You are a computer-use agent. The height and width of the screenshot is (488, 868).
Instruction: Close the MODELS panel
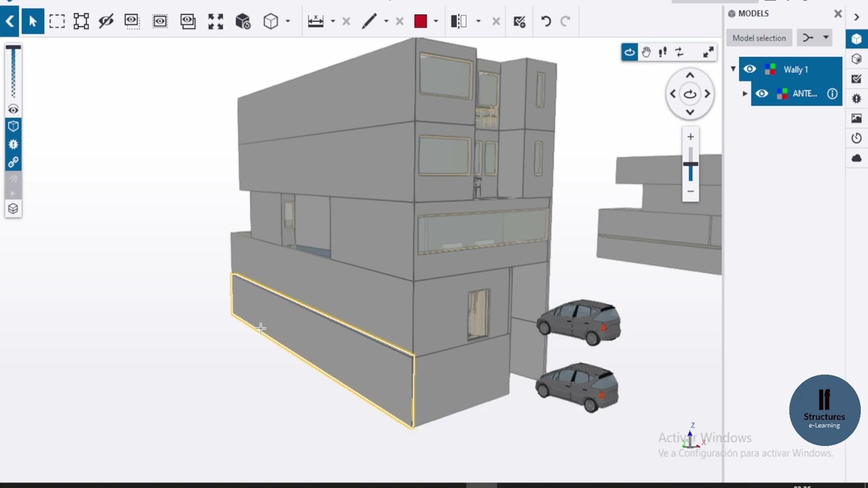(x=838, y=14)
